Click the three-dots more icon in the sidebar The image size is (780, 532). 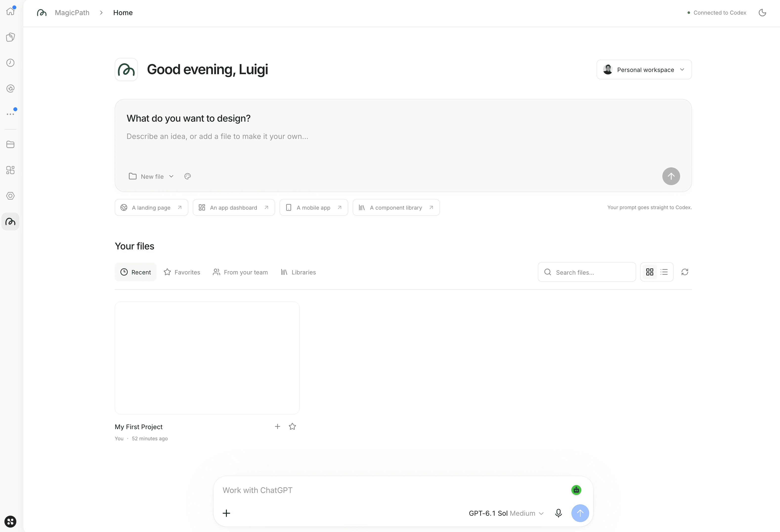tap(10, 114)
